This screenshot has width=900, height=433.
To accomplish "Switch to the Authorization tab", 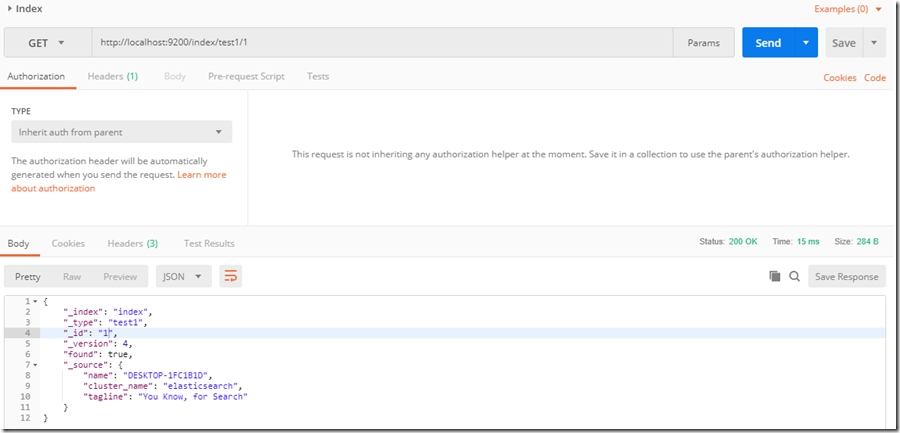I will click(36, 76).
